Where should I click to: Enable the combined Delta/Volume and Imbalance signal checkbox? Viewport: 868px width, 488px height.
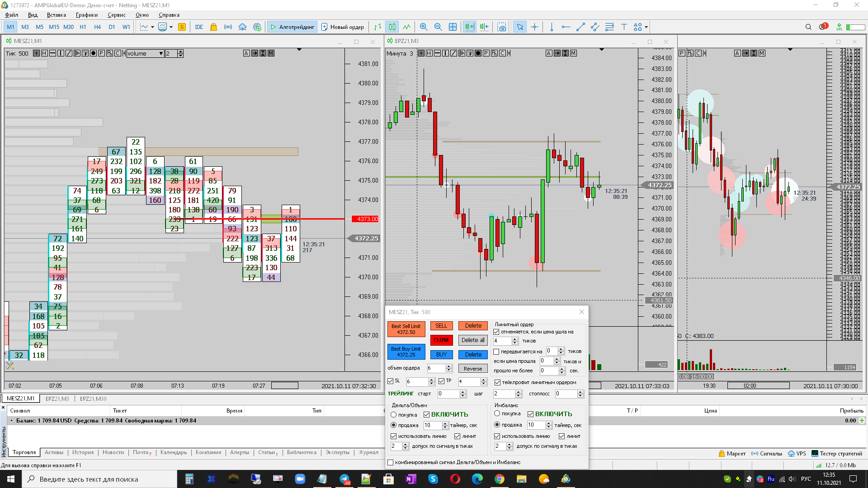click(x=391, y=462)
